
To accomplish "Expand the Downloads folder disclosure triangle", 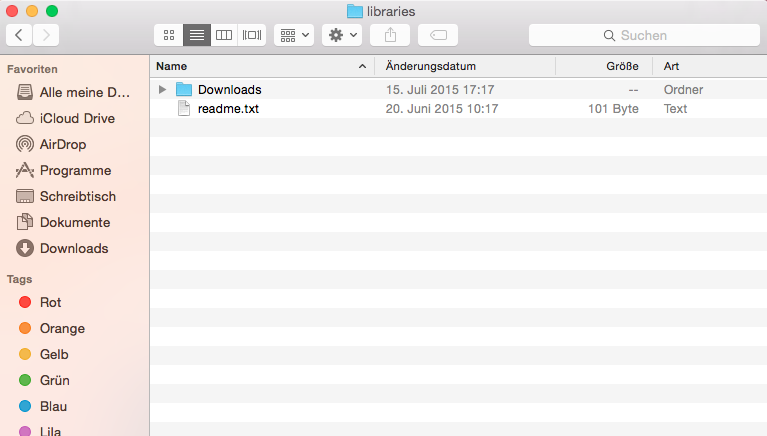I will (162, 90).
